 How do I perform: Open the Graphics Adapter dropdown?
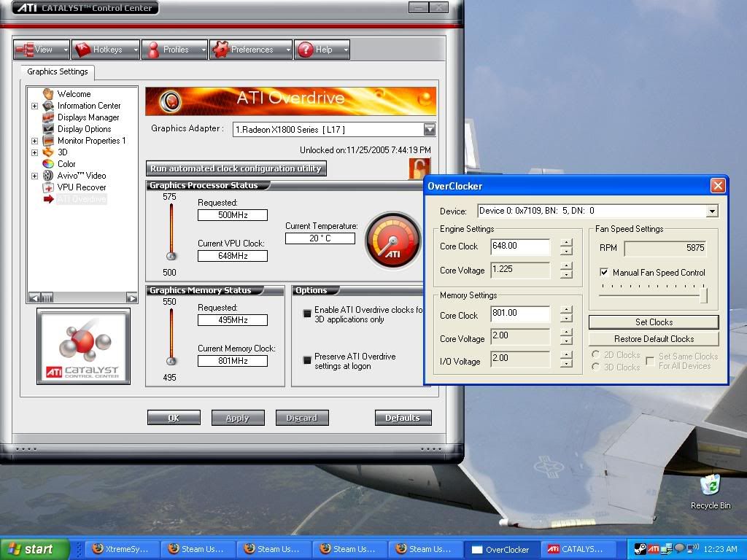point(429,130)
